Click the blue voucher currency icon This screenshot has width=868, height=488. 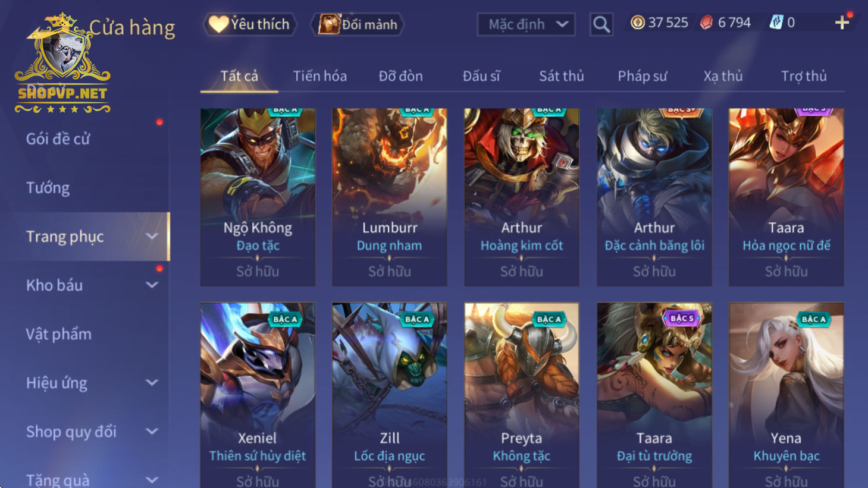776,23
